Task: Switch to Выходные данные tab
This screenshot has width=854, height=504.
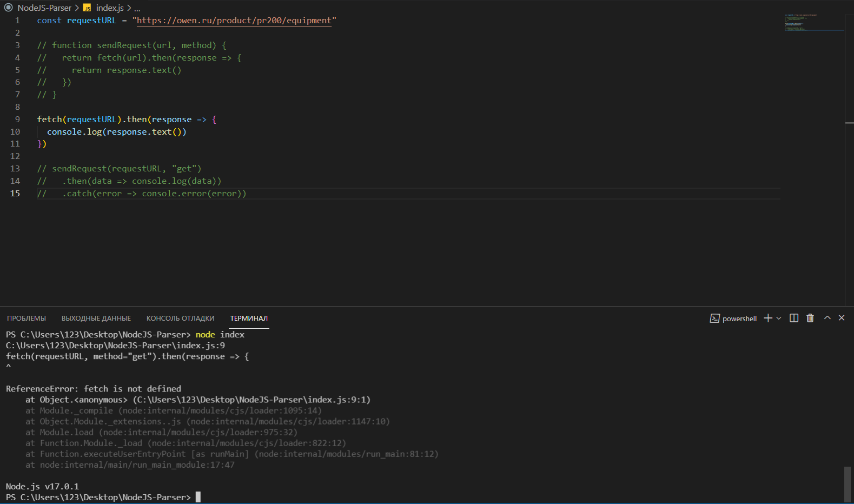Action: pyautogui.click(x=96, y=319)
